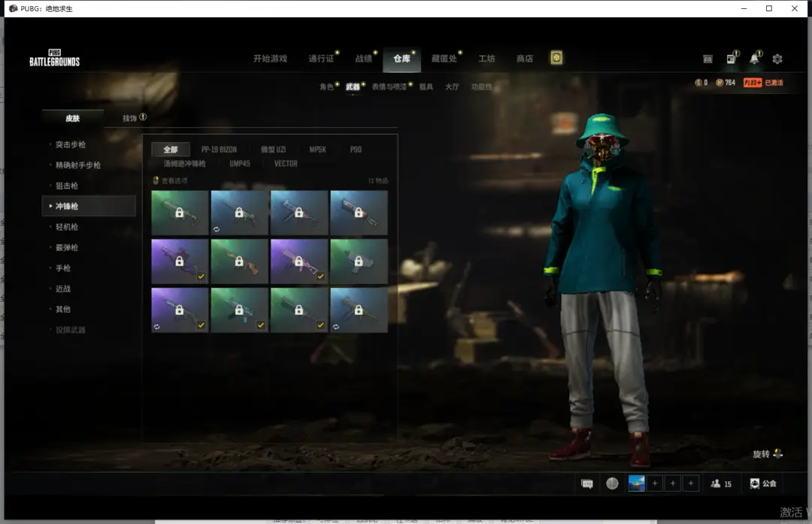Toggle the checkmark on the pink gun purple skin
The width and height of the screenshot is (812, 524).
click(x=320, y=277)
